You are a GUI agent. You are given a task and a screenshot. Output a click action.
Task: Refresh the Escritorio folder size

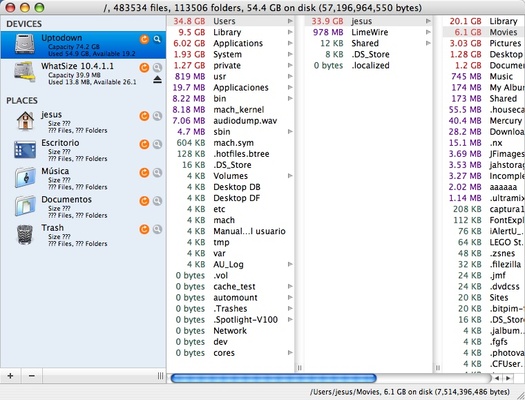144,144
